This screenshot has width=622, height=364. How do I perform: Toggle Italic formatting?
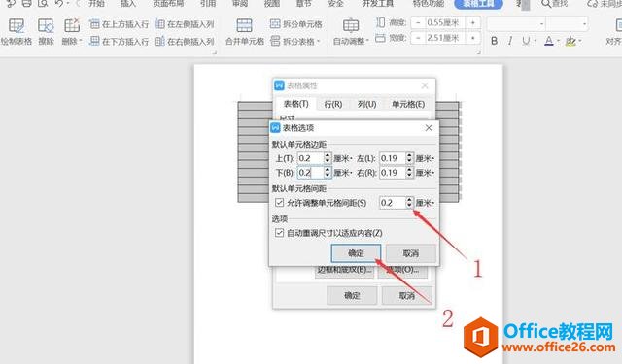tap(510, 41)
